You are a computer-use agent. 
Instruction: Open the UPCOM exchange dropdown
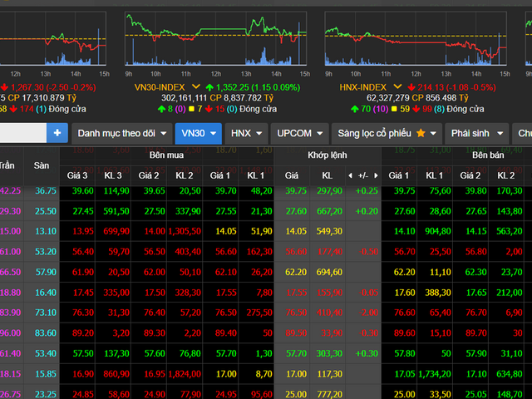tap(299, 133)
